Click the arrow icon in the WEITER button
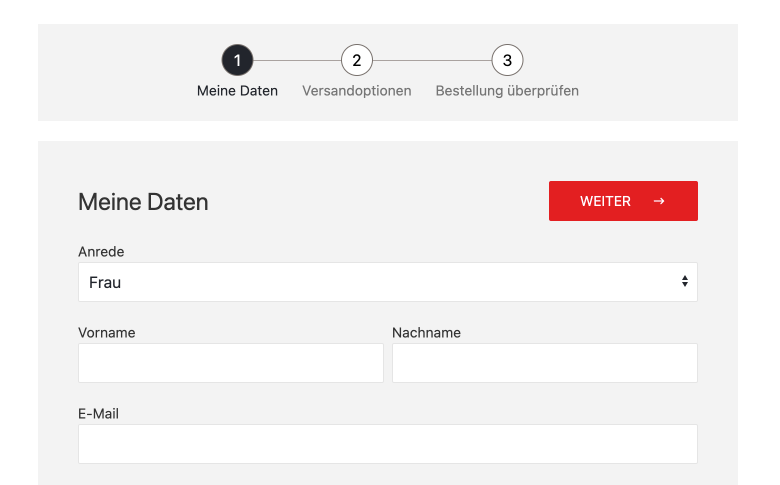Image resolution: width=780 pixels, height=485 pixels. click(x=659, y=201)
